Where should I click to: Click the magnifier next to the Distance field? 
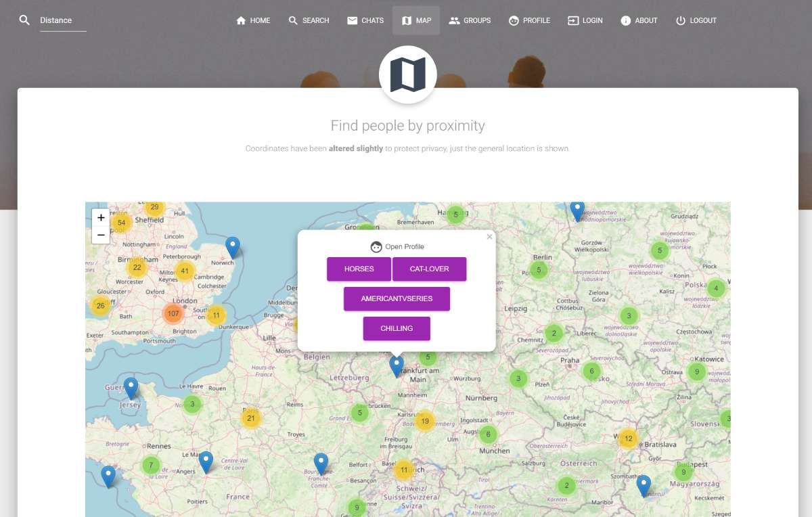24,20
